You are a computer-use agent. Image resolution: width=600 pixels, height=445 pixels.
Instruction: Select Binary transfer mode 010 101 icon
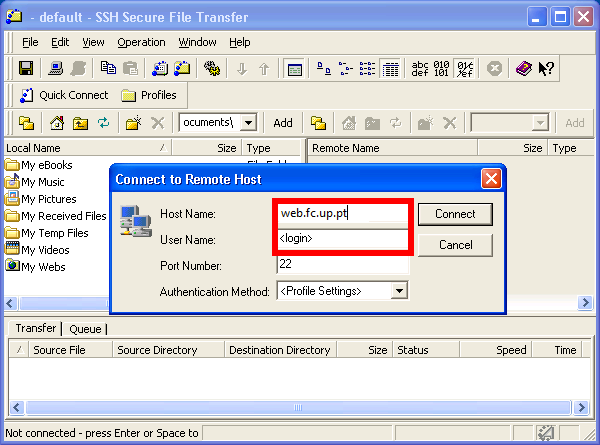point(441,69)
